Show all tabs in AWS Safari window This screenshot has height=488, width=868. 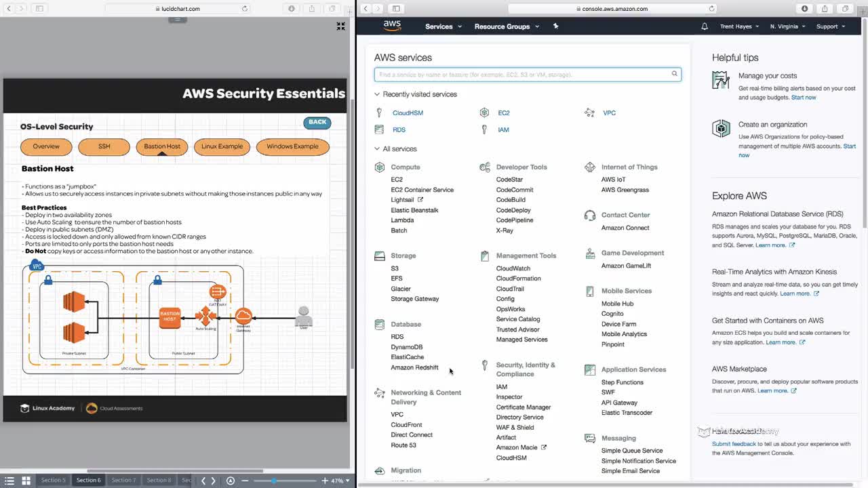(845, 9)
